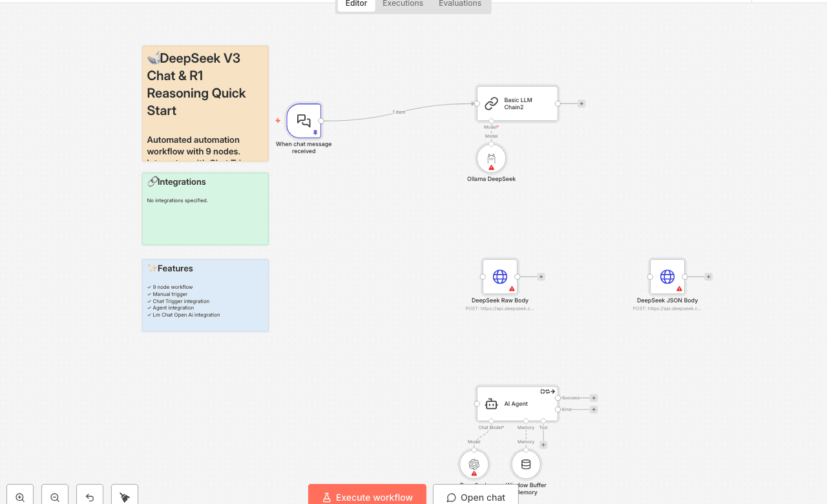Click the Execute workflow button
The width and height of the screenshot is (827, 504).
click(367, 497)
